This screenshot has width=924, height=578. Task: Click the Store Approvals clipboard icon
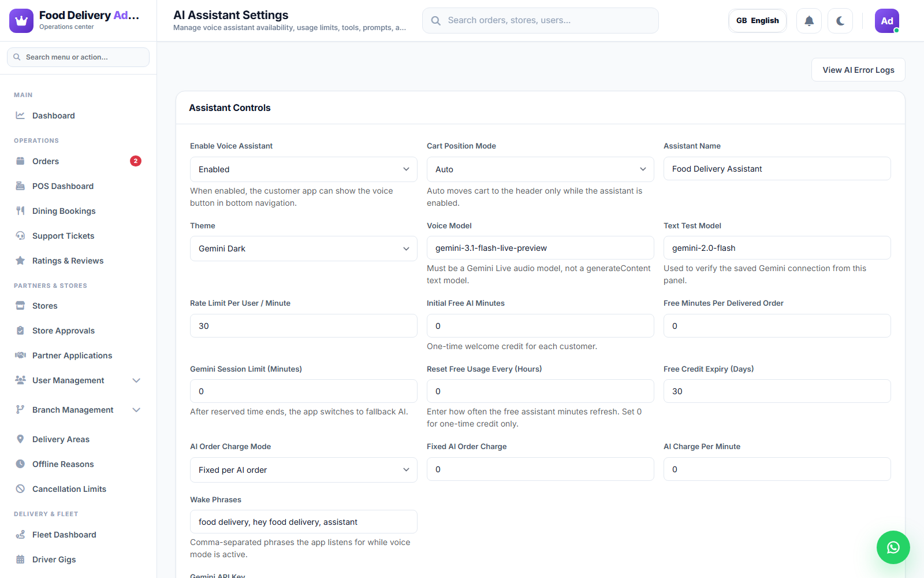click(20, 331)
